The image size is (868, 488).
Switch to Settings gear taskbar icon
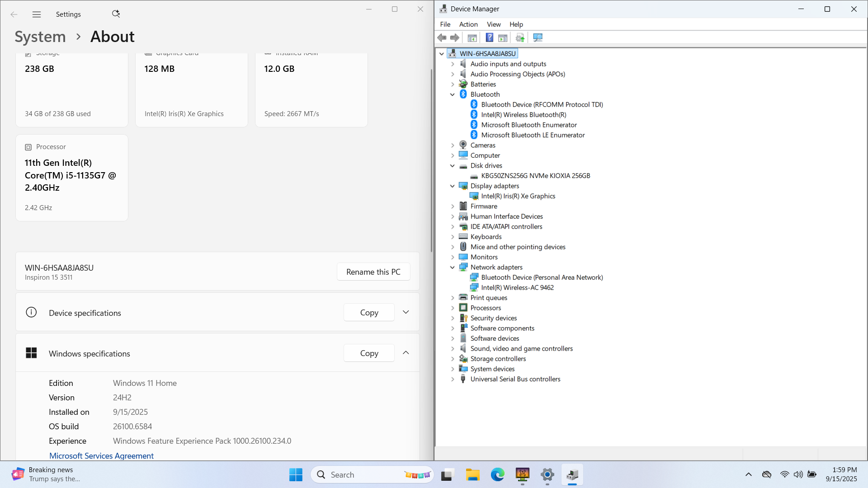(x=547, y=474)
